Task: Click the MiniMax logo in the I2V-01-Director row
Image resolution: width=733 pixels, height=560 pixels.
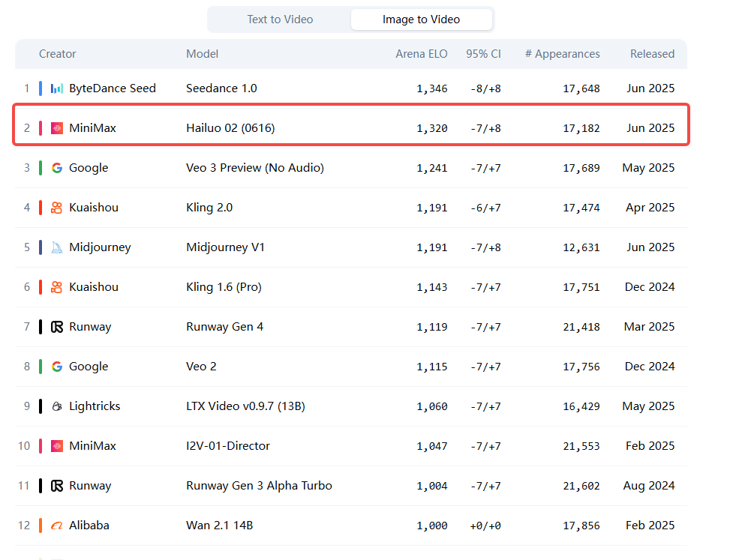Action: pos(56,445)
